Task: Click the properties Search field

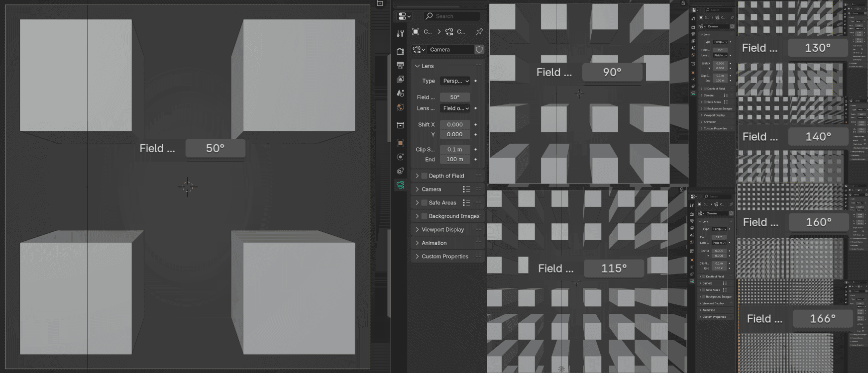Action: click(x=451, y=16)
